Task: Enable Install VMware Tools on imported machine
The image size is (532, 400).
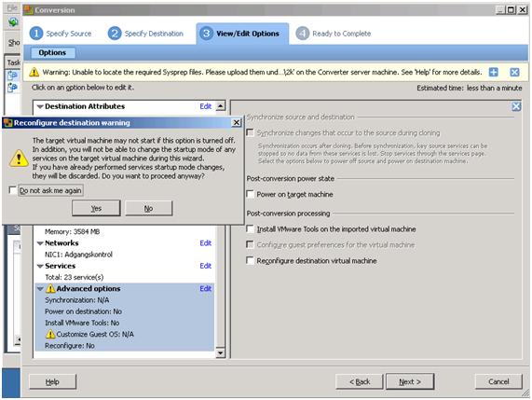Action: (x=250, y=228)
